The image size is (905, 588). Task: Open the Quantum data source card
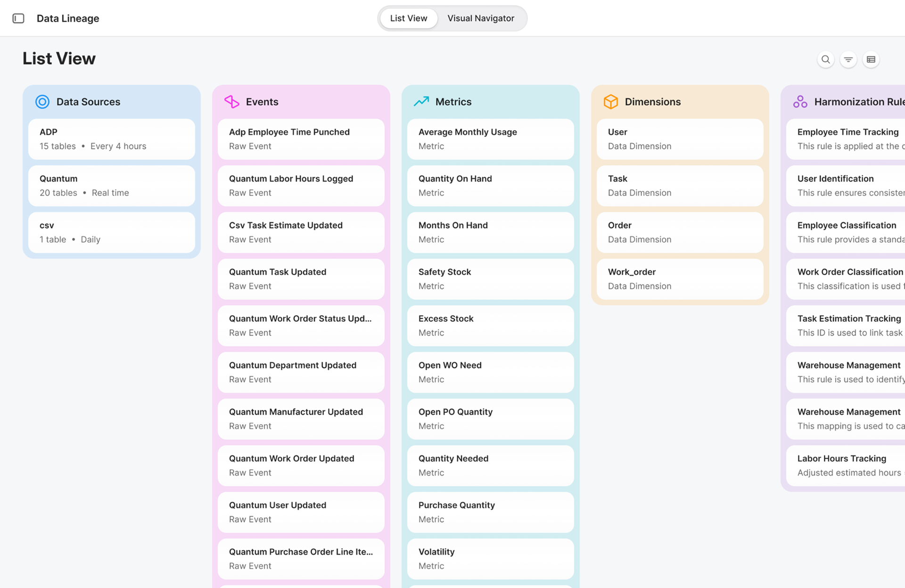pyautogui.click(x=112, y=186)
